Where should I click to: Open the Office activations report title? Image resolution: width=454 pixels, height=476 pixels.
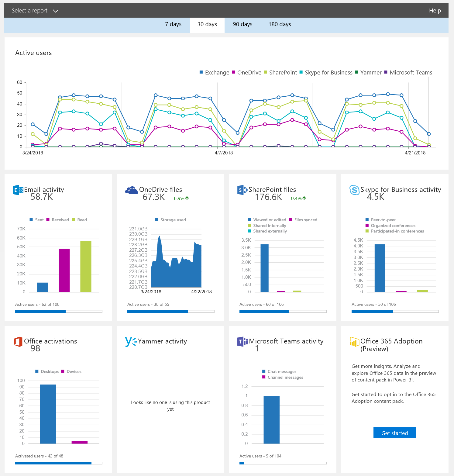click(50, 341)
